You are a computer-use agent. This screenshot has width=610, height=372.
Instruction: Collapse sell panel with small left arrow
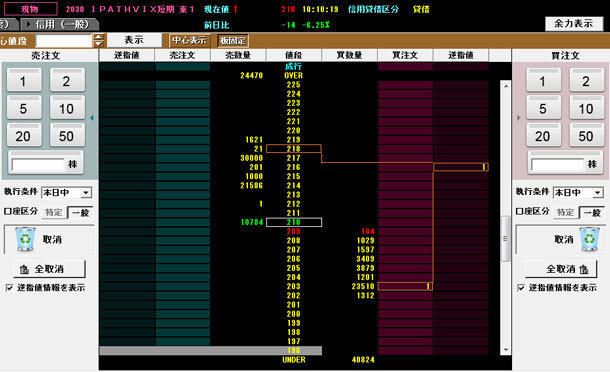click(92, 118)
